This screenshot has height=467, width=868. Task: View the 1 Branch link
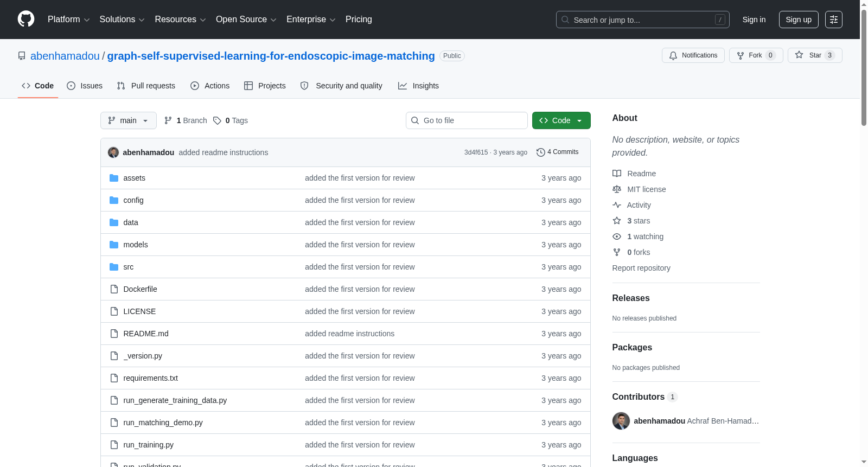186,120
